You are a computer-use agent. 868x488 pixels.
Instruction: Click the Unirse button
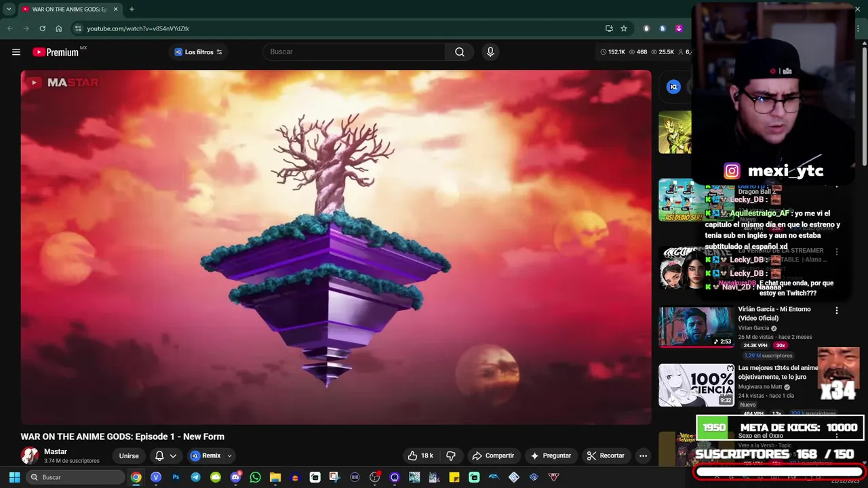129,456
